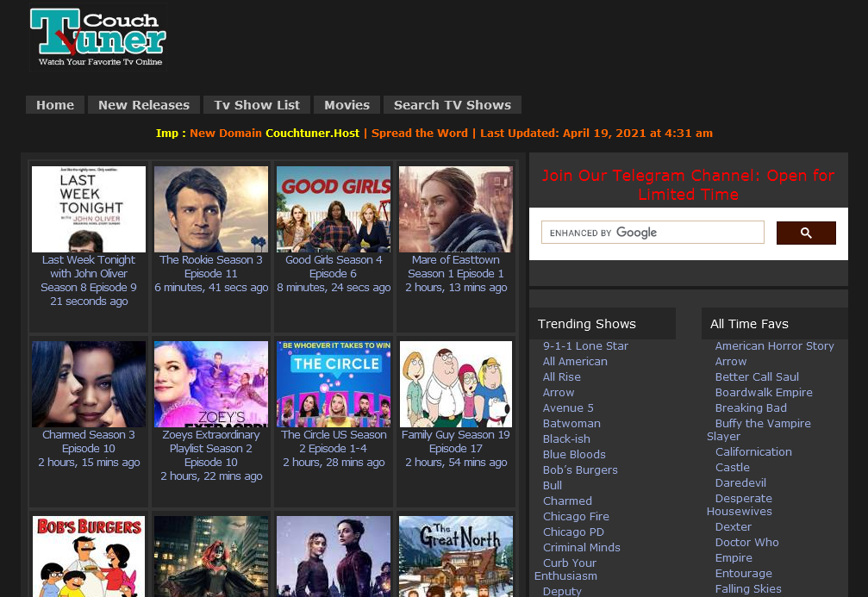
Task: Open Last Week Tonight poster thumbnail
Action: point(89,209)
